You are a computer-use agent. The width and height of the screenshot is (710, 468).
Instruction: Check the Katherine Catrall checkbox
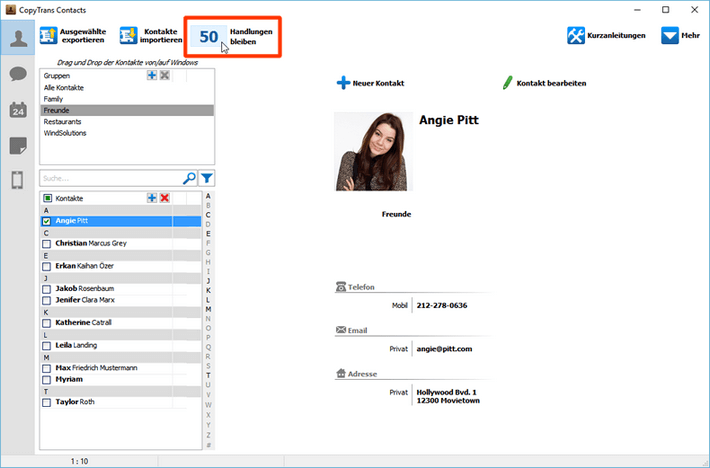coord(47,323)
